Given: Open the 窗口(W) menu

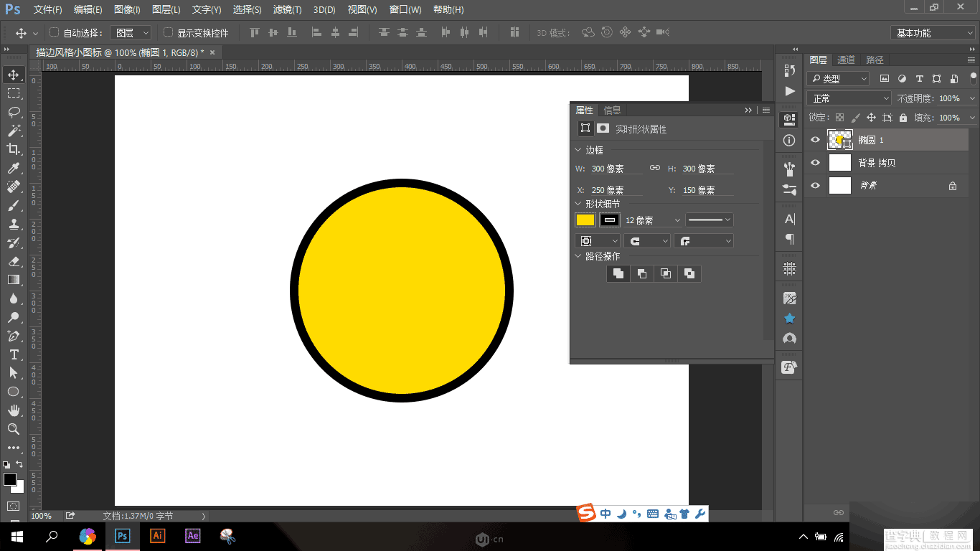Looking at the screenshot, I should [x=405, y=10].
